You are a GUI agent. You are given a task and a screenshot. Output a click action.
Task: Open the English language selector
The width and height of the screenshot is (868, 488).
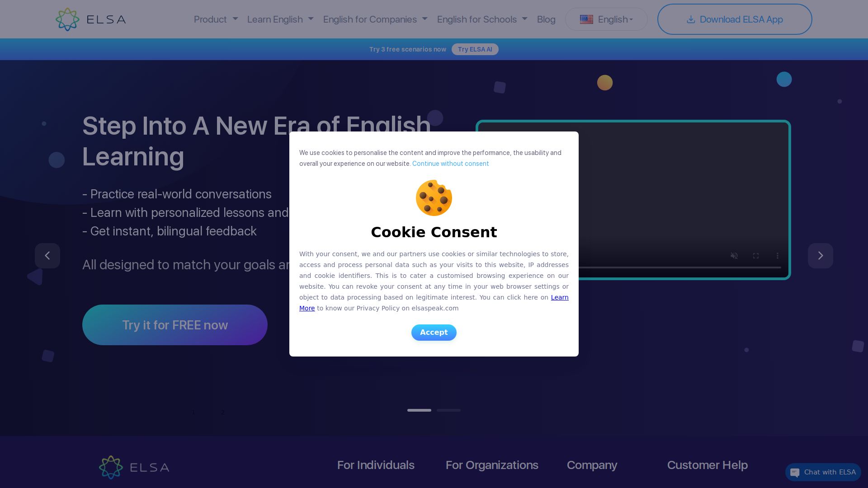pyautogui.click(x=606, y=19)
